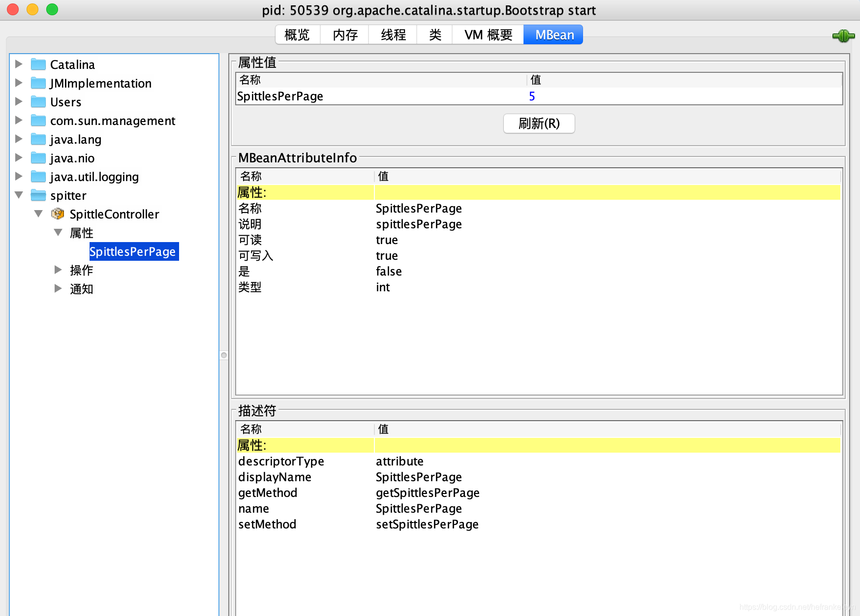Select the 类型 row value int

tap(383, 287)
